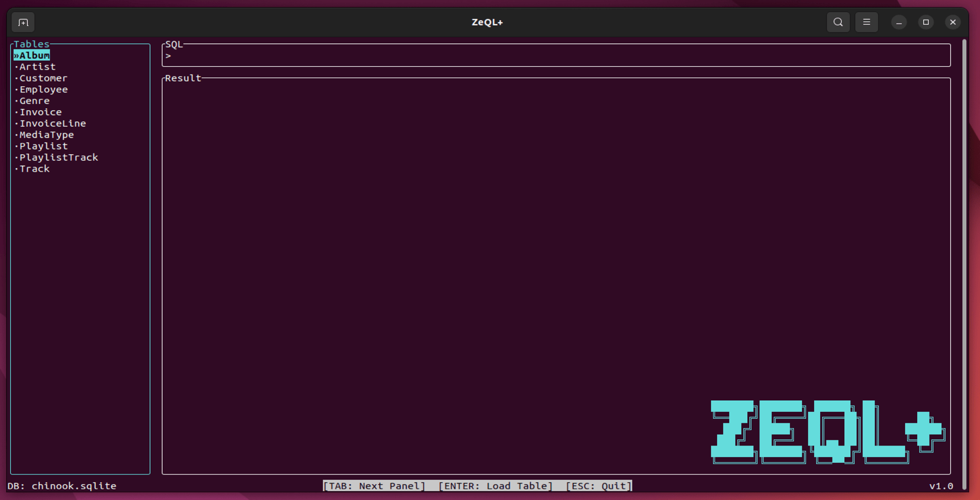Viewport: 980px width, 500px height.
Task: Select the Artist table
Action: (x=35, y=67)
